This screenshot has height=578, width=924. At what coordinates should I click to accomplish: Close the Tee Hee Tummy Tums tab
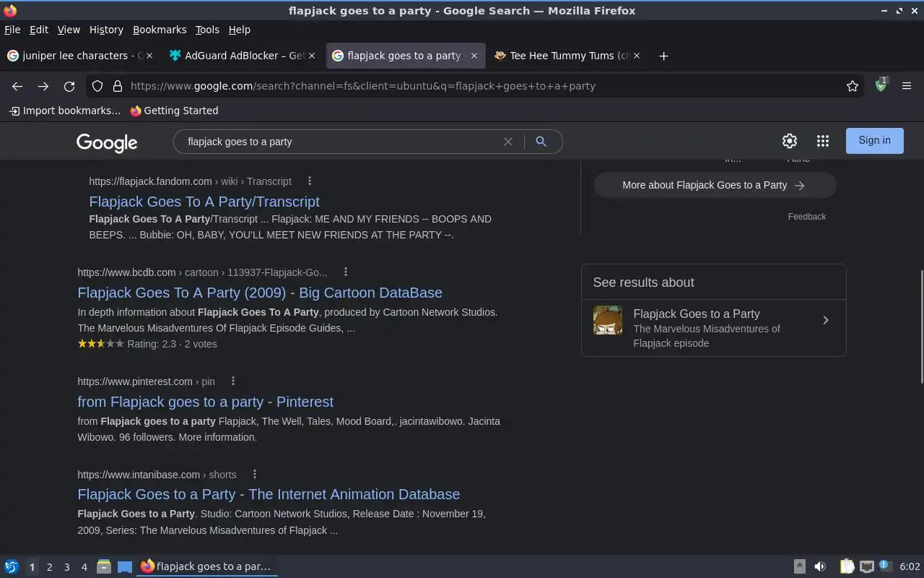click(x=637, y=56)
